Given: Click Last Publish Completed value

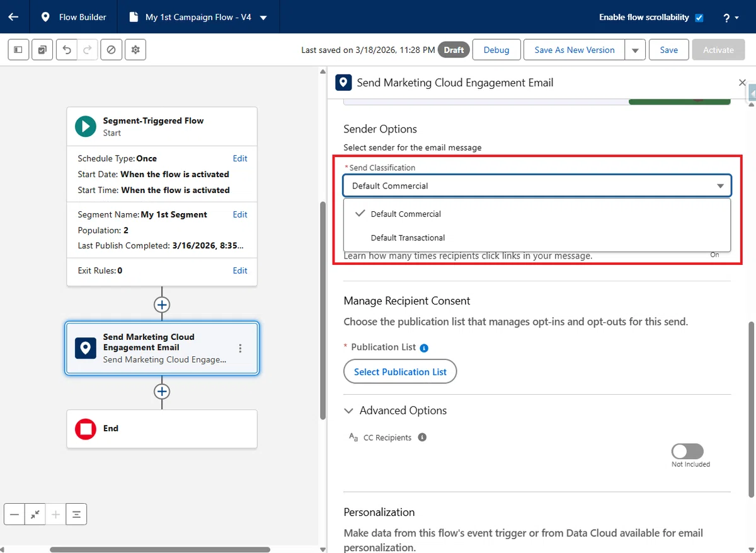Looking at the screenshot, I should 209,245.
